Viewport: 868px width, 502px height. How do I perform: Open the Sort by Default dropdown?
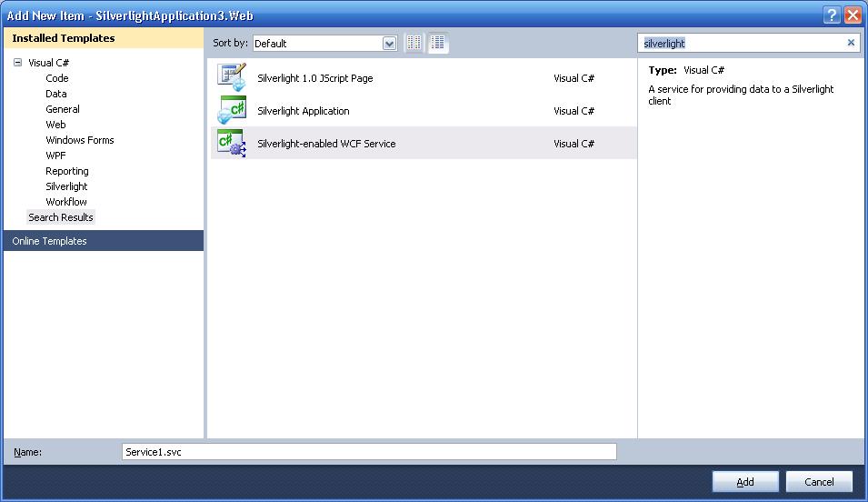click(x=389, y=44)
